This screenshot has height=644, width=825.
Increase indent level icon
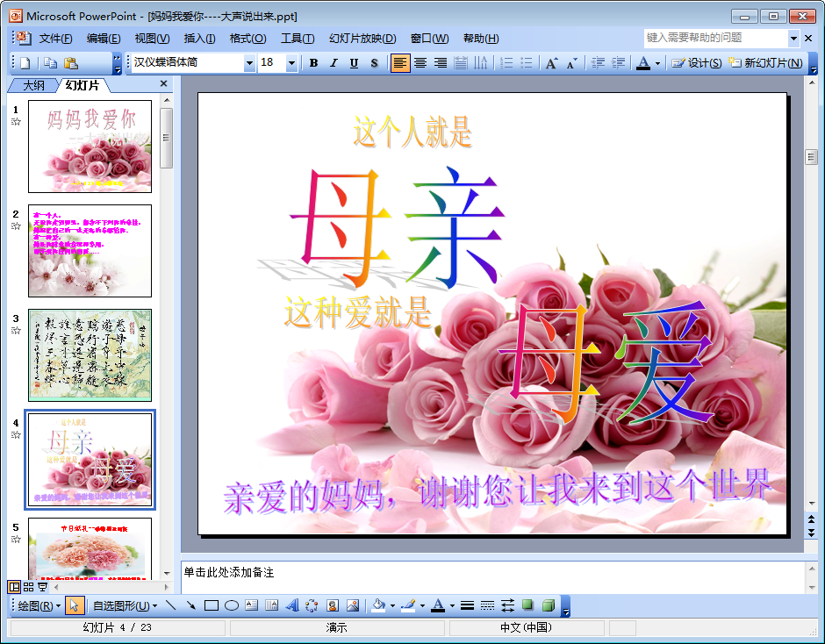point(618,63)
